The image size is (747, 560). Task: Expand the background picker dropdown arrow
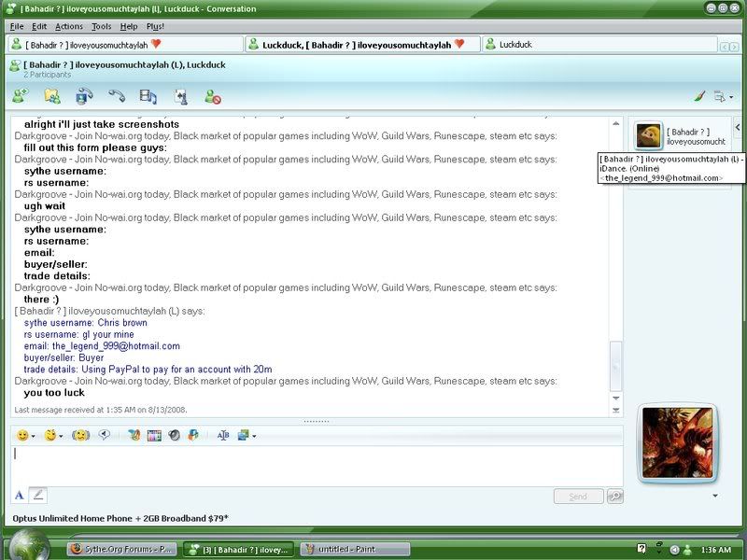pos(254,436)
